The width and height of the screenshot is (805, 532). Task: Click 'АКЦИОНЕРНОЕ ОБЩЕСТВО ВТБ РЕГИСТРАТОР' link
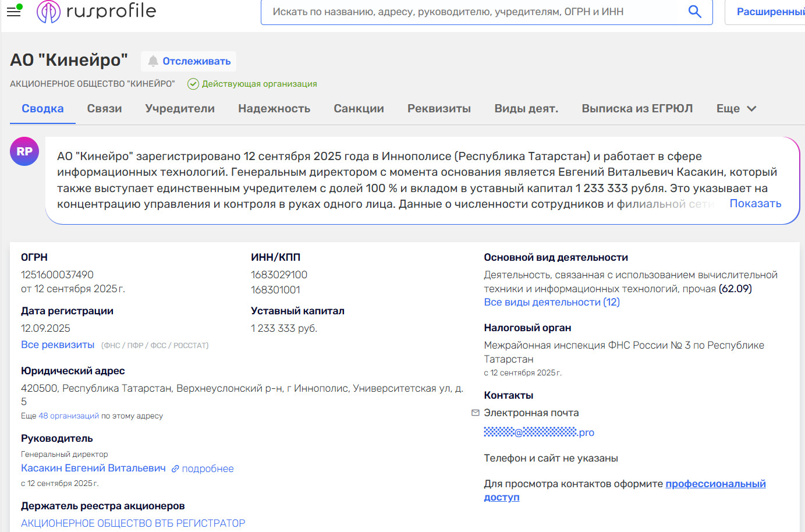(133, 523)
